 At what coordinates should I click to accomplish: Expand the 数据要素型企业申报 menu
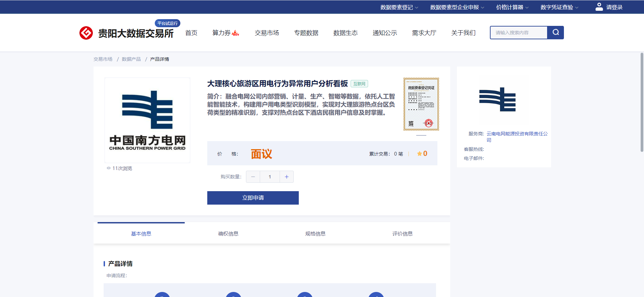tap(457, 7)
